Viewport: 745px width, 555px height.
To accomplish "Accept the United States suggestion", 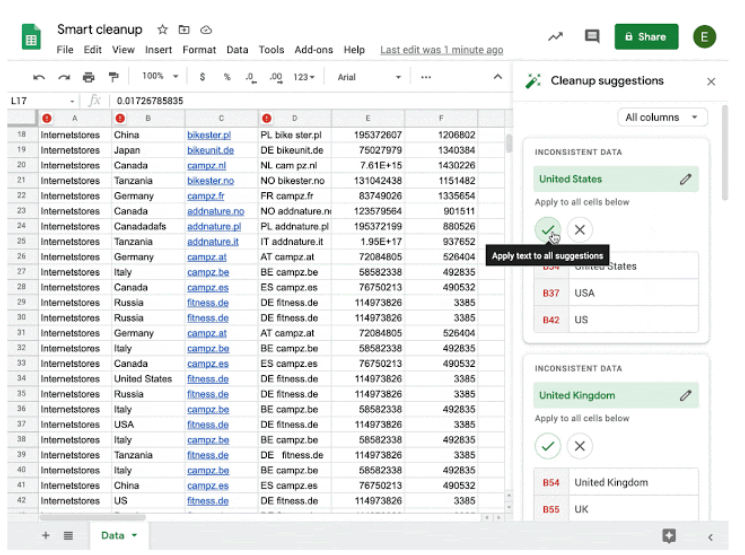I will coord(548,230).
